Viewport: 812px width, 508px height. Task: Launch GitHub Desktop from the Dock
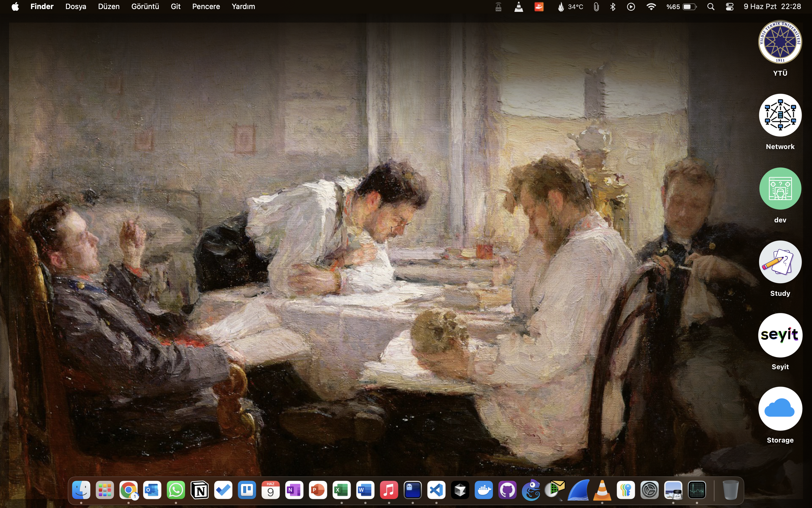pyautogui.click(x=507, y=490)
